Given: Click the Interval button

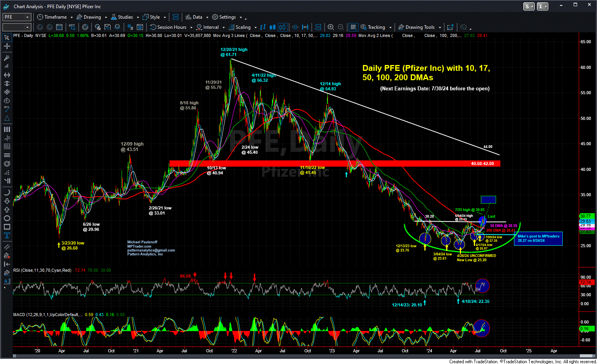Looking at the screenshot, I should coord(207,27).
